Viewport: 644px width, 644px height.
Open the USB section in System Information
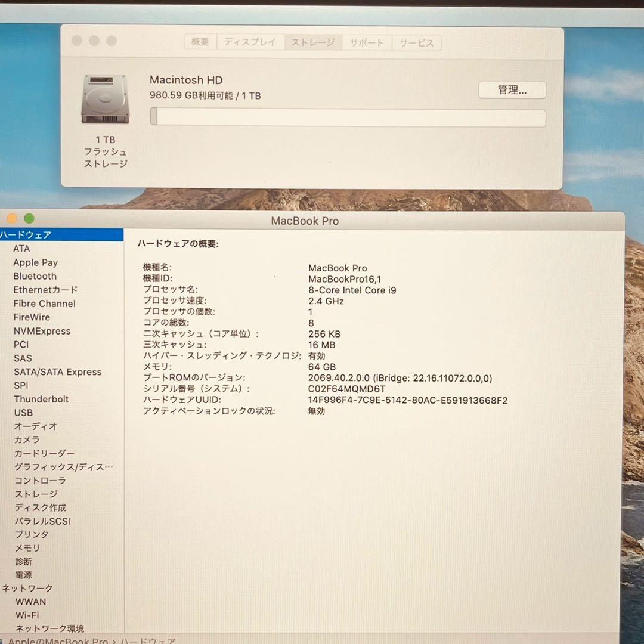pos(23,413)
